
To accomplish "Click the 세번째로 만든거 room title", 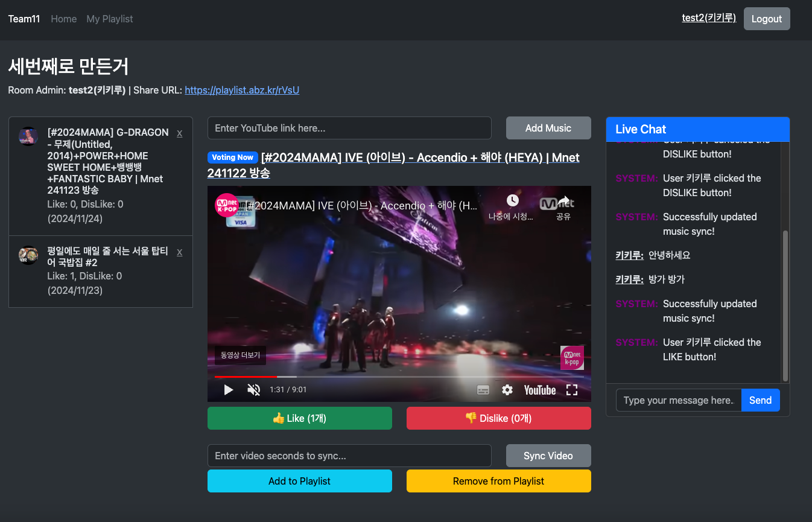I will (68, 66).
